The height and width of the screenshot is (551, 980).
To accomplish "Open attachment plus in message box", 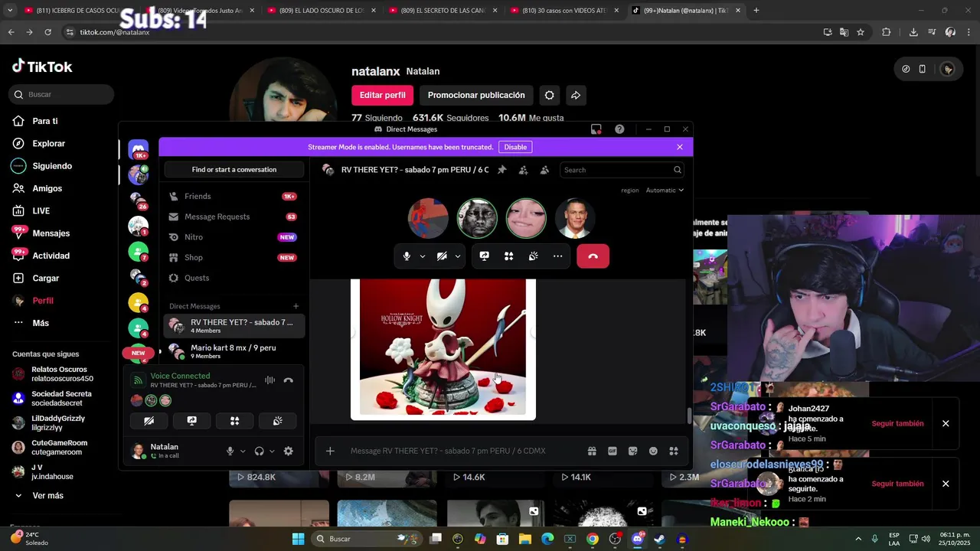I will point(330,451).
